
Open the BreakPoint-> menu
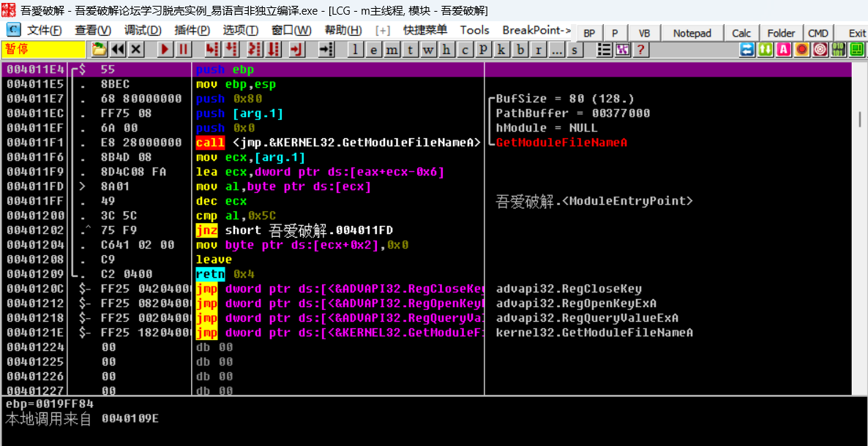536,30
